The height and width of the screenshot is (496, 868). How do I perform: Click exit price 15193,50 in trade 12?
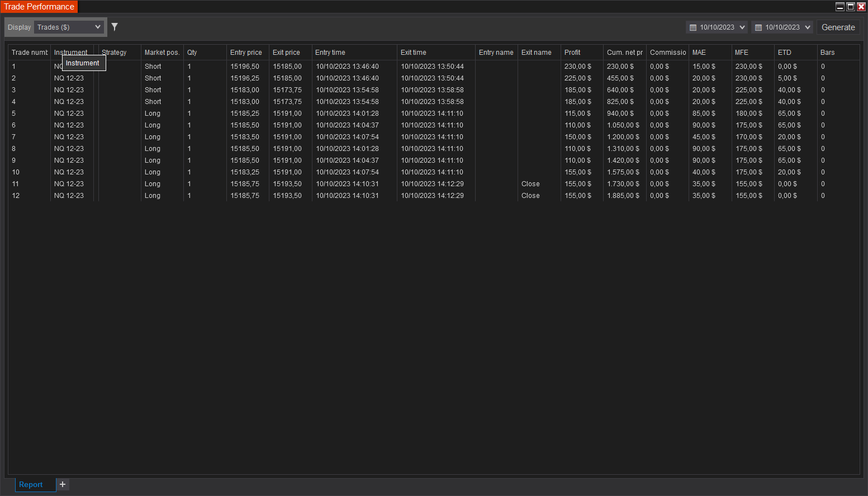coord(287,196)
